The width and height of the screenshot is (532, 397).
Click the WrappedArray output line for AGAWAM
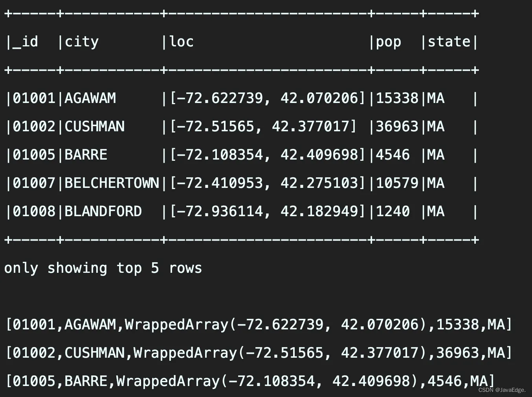point(259,325)
